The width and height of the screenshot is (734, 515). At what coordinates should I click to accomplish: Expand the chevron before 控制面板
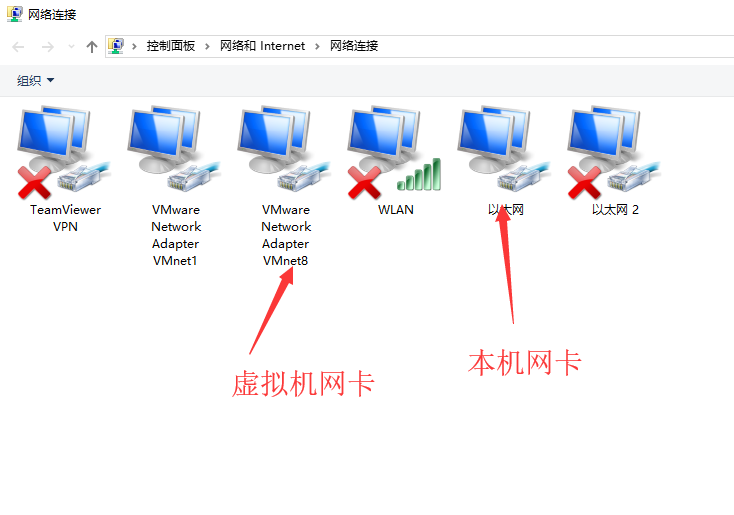coord(134,46)
